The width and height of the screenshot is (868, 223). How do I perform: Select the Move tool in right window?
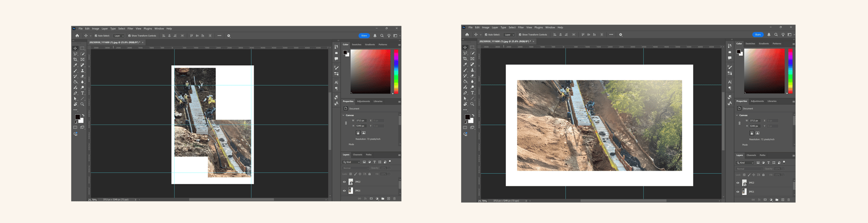pyautogui.click(x=465, y=47)
